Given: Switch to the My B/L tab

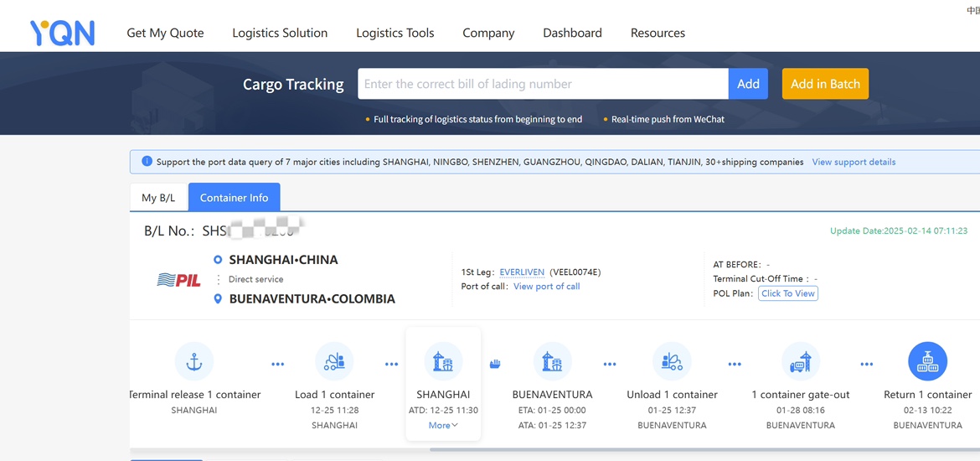Looking at the screenshot, I should point(159,198).
